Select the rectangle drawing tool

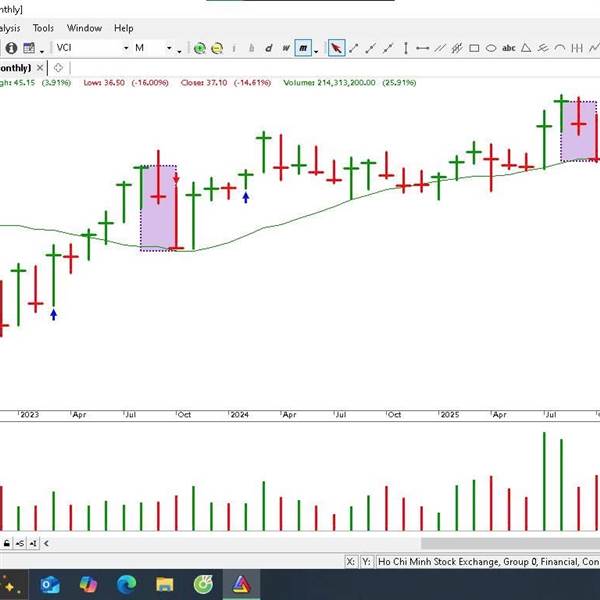pos(474,48)
